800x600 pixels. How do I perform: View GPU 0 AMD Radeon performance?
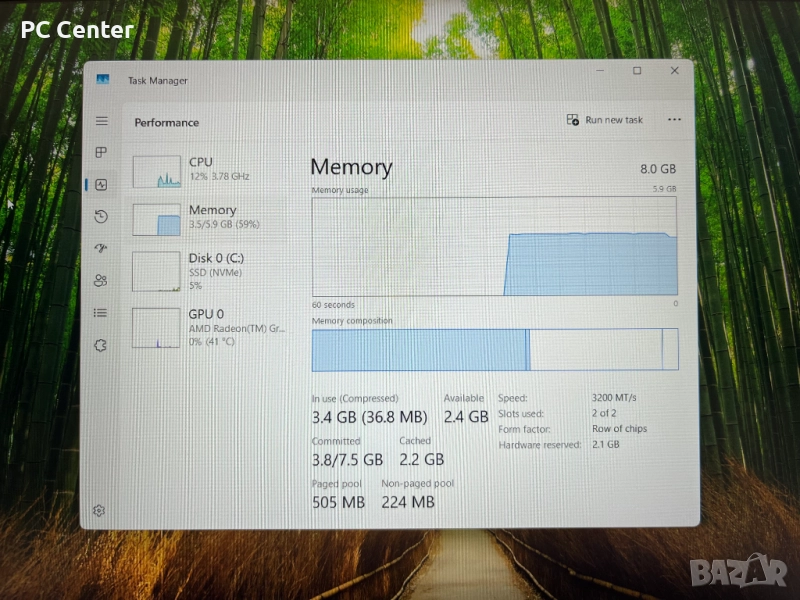(210, 326)
